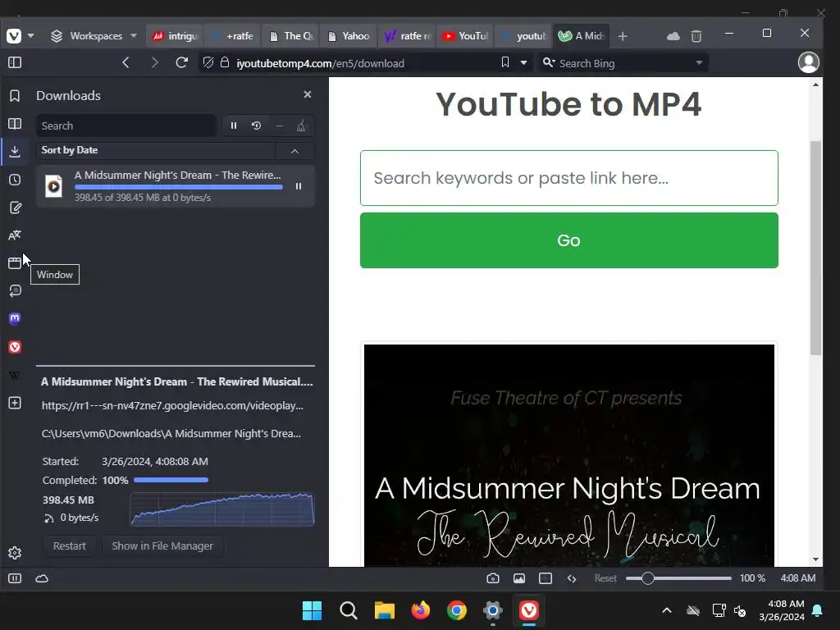Image resolution: width=840 pixels, height=630 pixels.
Task: Open the Notes panel icon
Action: [15, 208]
